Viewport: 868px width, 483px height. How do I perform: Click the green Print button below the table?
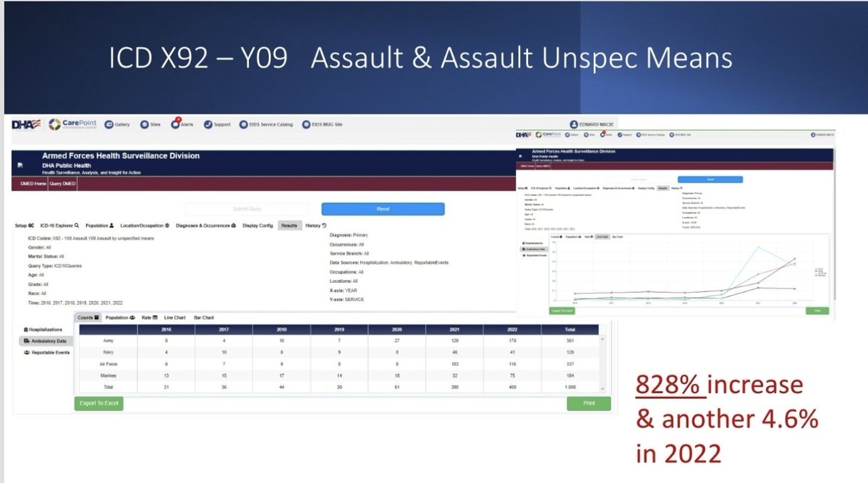point(588,403)
